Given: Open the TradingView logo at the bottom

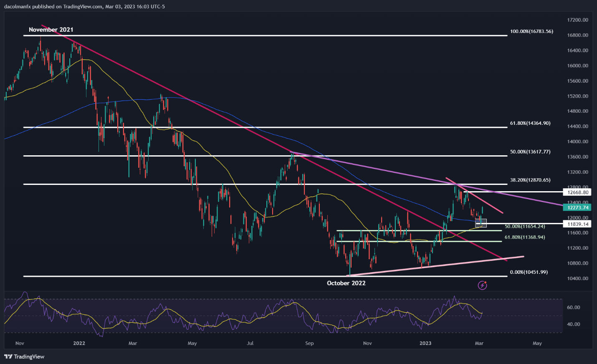Looking at the screenshot, I should (x=24, y=356).
